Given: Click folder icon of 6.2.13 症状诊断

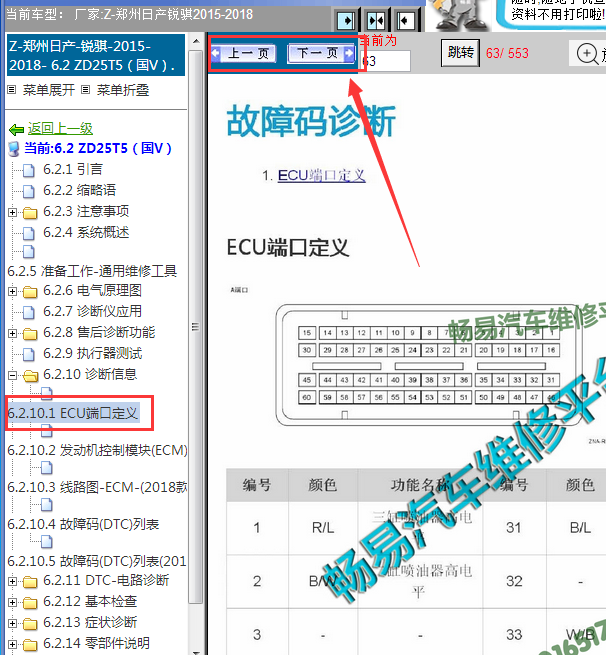Looking at the screenshot, I should point(30,624).
